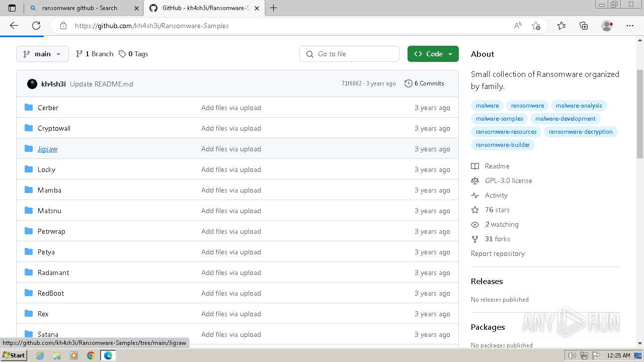Add this page to favorites star icon
The image size is (644, 362).
click(536, 26)
